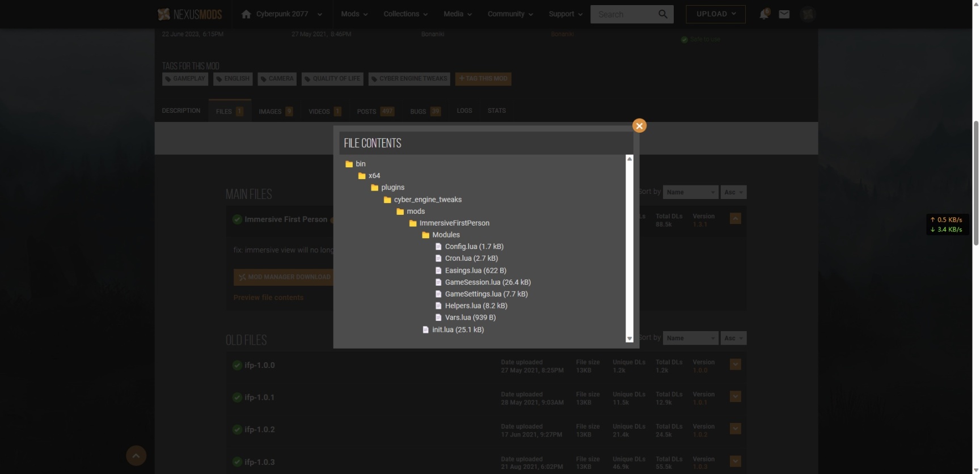Open the user avatar menu
Screen dimensions: 980x474
(808, 14)
